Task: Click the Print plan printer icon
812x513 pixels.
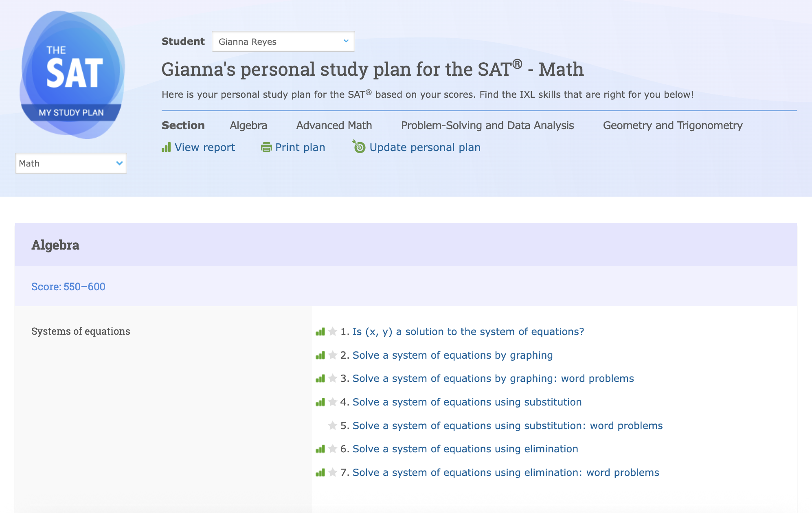Action: (x=267, y=147)
